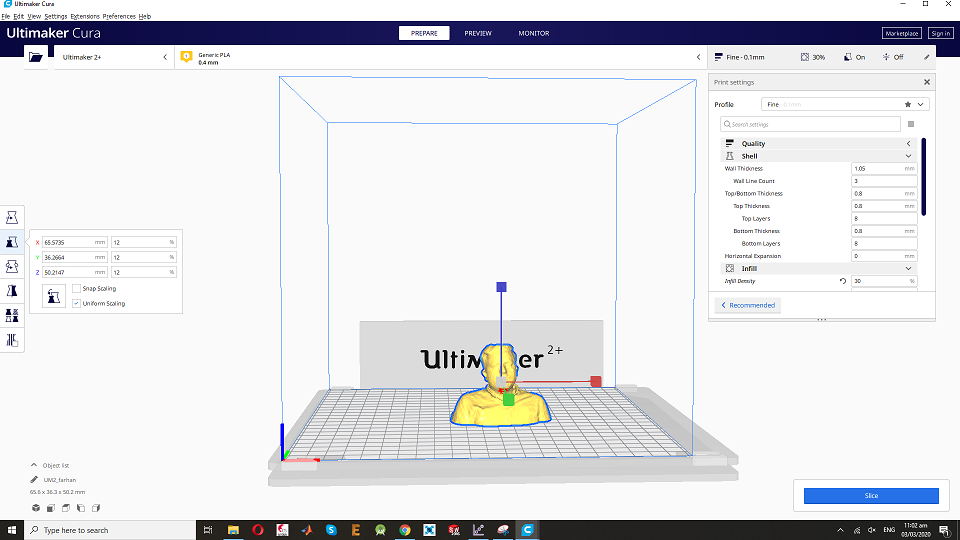Open the Marketplace

pos(902,33)
